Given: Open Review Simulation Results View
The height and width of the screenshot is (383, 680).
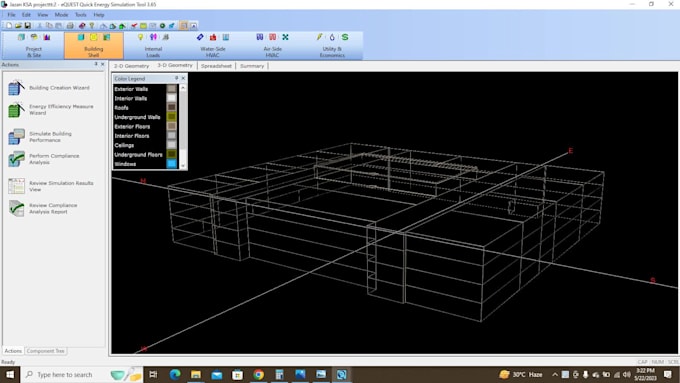Looking at the screenshot, I should click(x=51, y=186).
